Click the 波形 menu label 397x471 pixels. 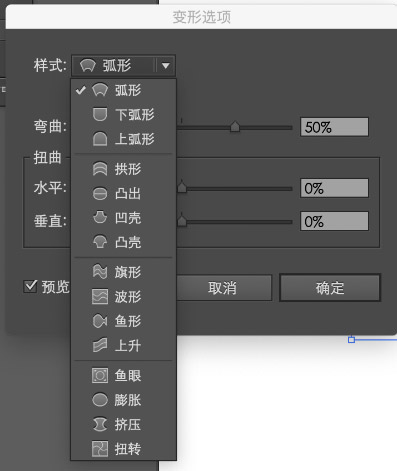pos(128,297)
